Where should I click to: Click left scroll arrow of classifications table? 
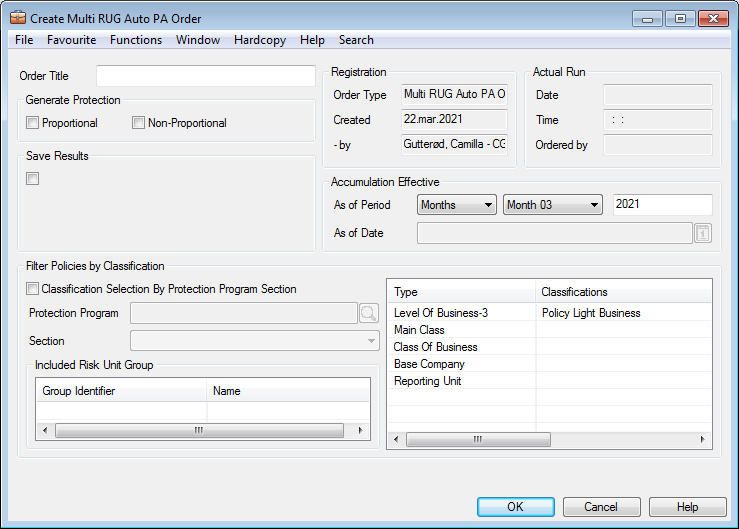point(396,439)
